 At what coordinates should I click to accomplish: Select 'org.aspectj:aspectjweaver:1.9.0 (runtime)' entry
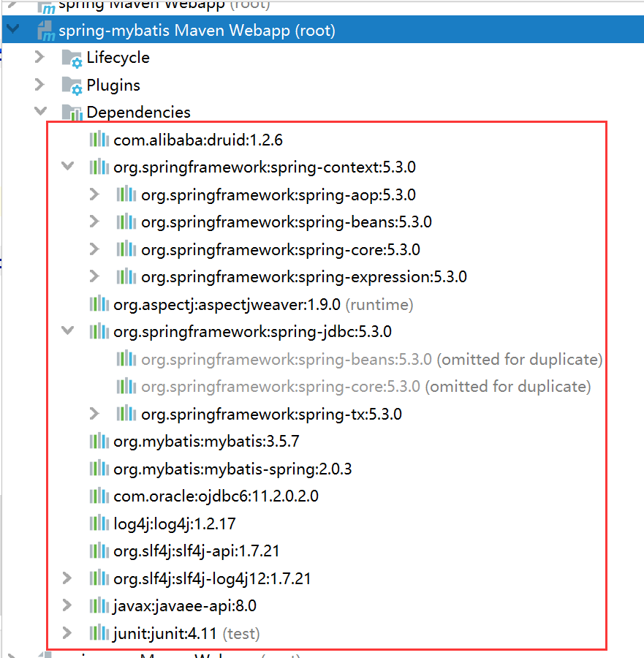click(x=263, y=304)
